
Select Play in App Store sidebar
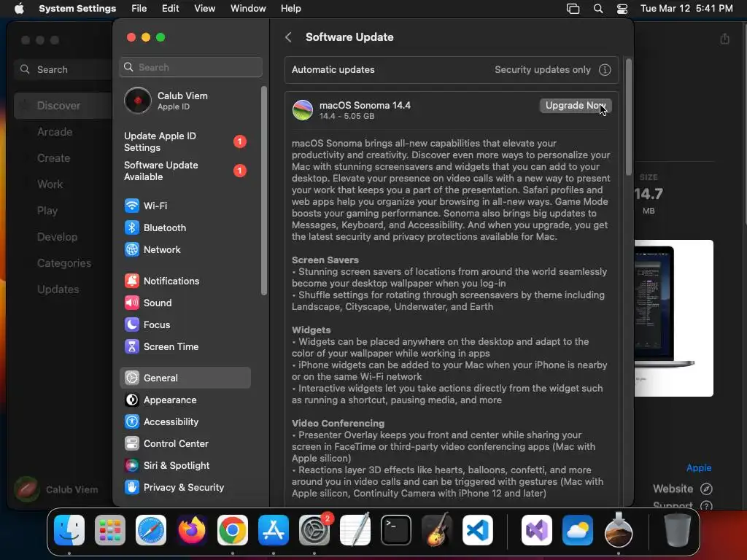click(47, 211)
